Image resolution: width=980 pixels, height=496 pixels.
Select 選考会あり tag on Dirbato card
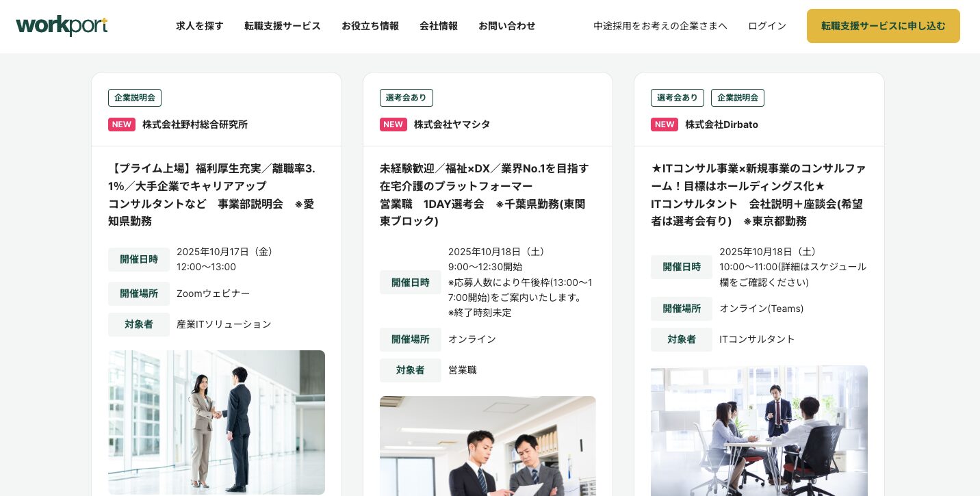pyautogui.click(x=678, y=98)
